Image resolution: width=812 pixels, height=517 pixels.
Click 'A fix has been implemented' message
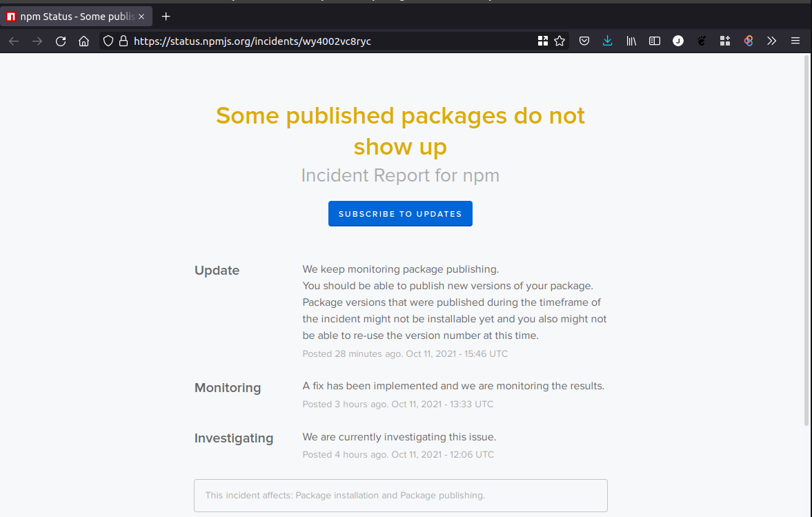453,386
